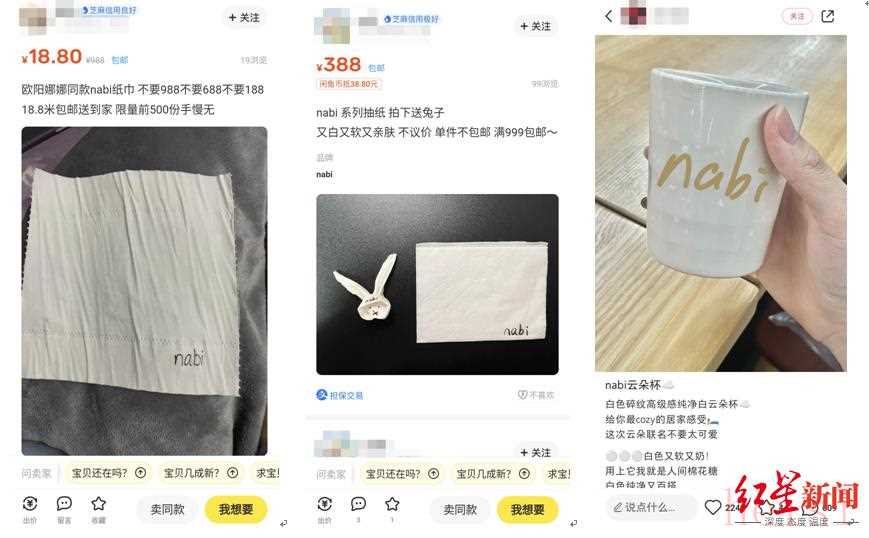This screenshot has width=869, height=538.
Task: Go back using the arrow on the nabi cup post
Action: 609,16
